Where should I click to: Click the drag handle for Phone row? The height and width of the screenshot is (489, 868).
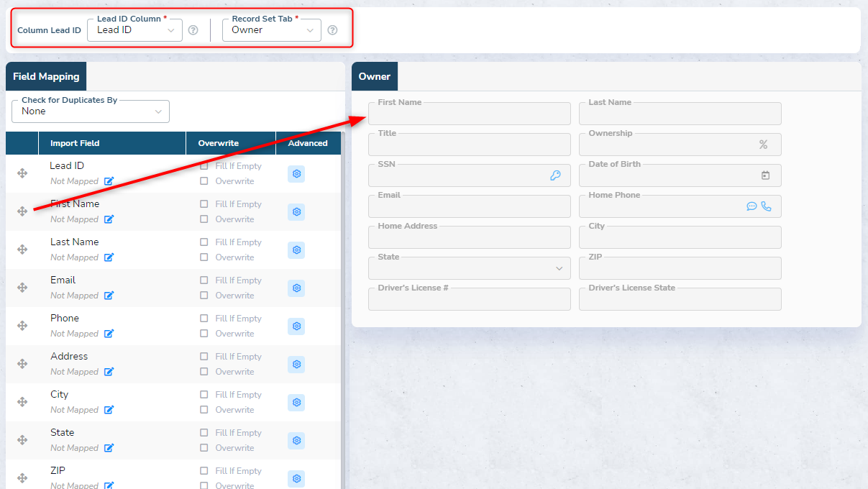pos(22,326)
